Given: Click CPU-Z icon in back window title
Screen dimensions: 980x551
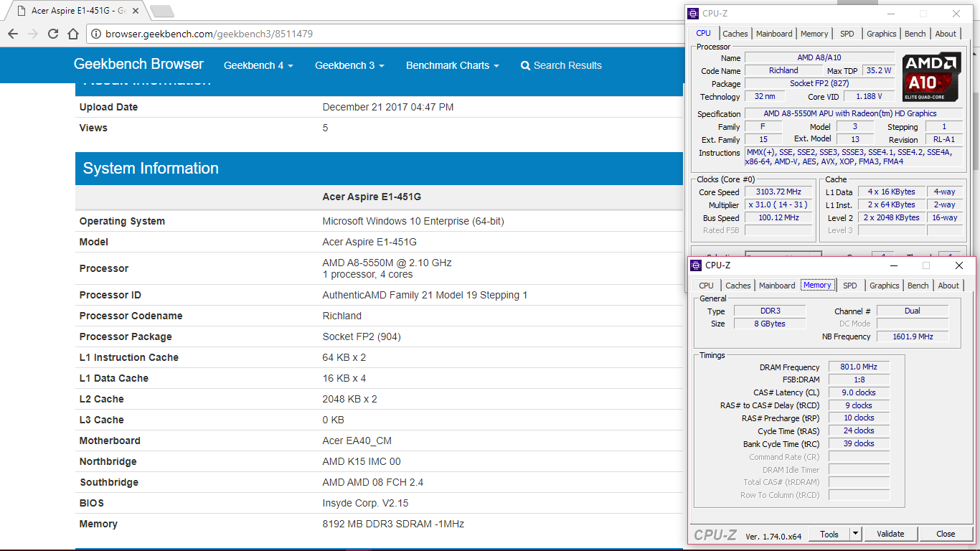Looking at the screenshot, I should [693, 14].
